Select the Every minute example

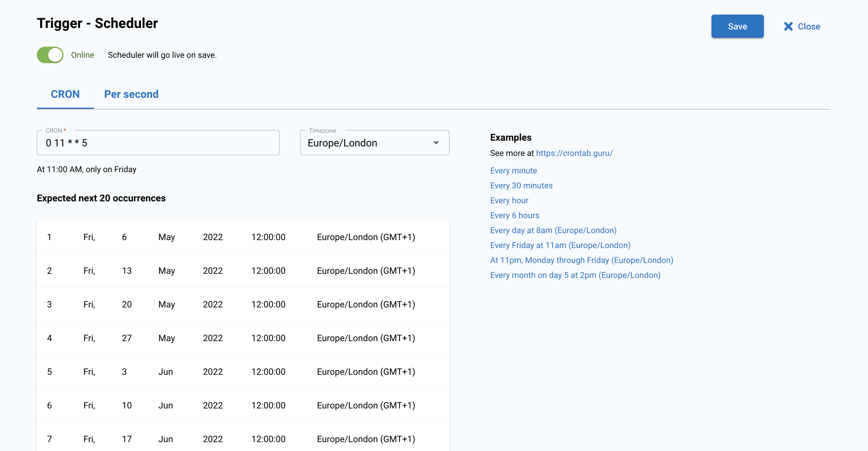coord(513,171)
